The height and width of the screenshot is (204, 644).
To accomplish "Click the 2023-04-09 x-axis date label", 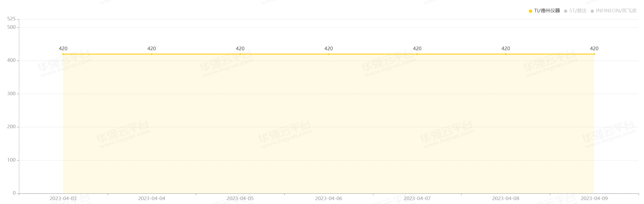I will pos(594,198).
